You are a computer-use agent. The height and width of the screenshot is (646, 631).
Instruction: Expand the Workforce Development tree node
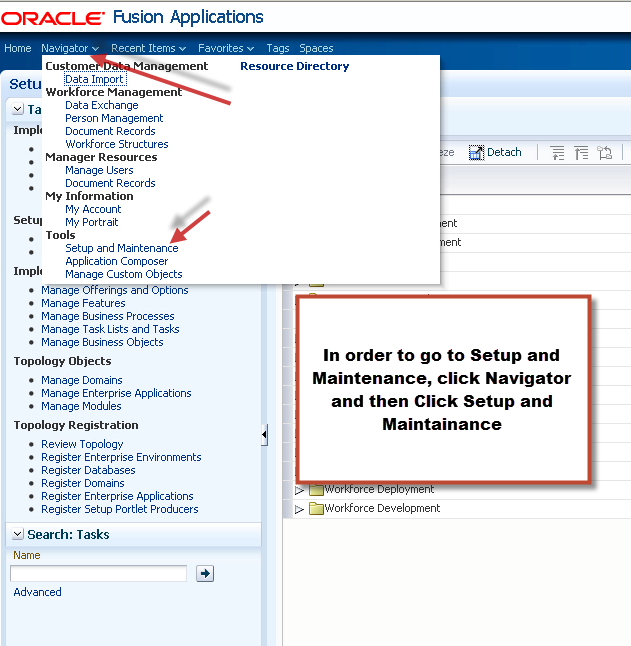(299, 509)
